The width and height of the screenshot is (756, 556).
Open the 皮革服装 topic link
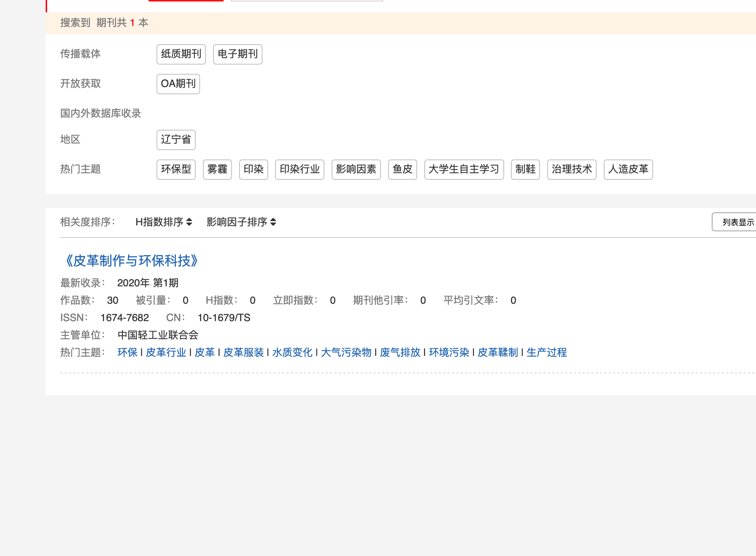(x=244, y=352)
